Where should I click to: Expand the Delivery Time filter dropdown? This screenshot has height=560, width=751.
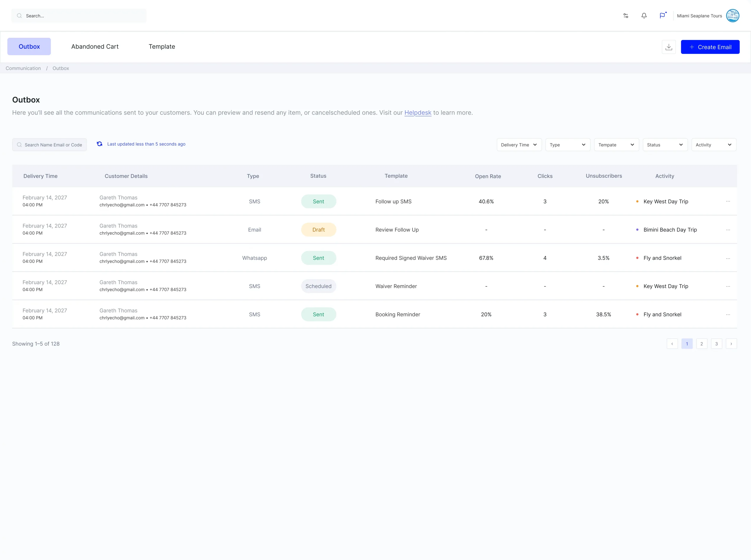(519, 145)
